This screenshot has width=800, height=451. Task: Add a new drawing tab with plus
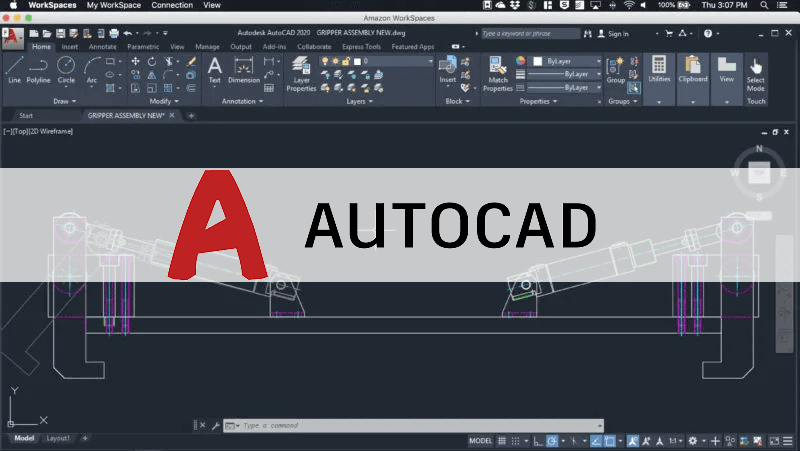pos(191,116)
